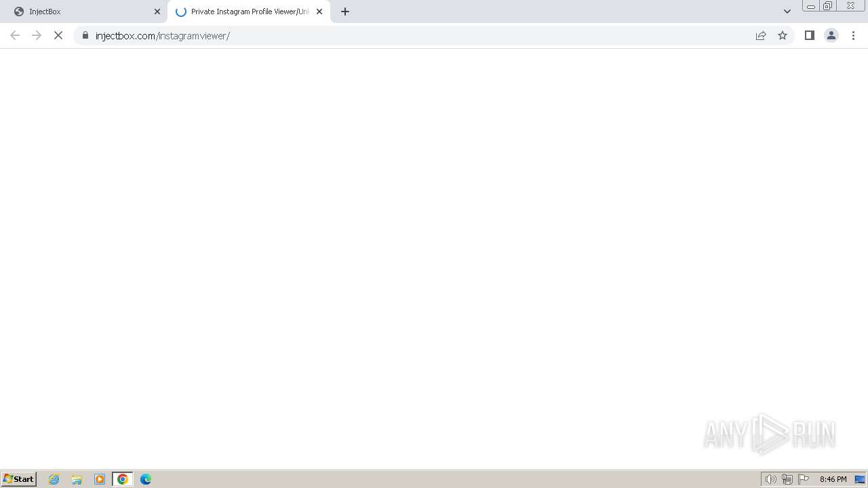Screen dimensions: 868x488
Task: Close the Chrome window
Action: pos(850,6)
